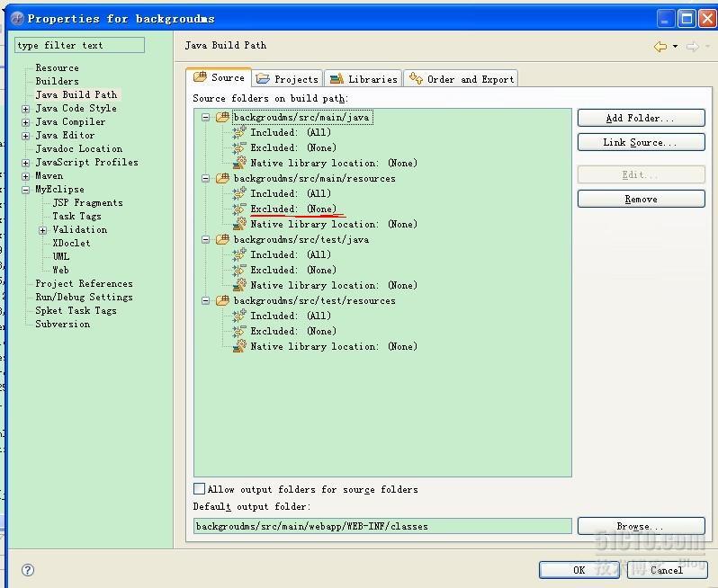The height and width of the screenshot is (588, 718).
Task: Click Browse for default output folder
Action: pyautogui.click(x=641, y=526)
